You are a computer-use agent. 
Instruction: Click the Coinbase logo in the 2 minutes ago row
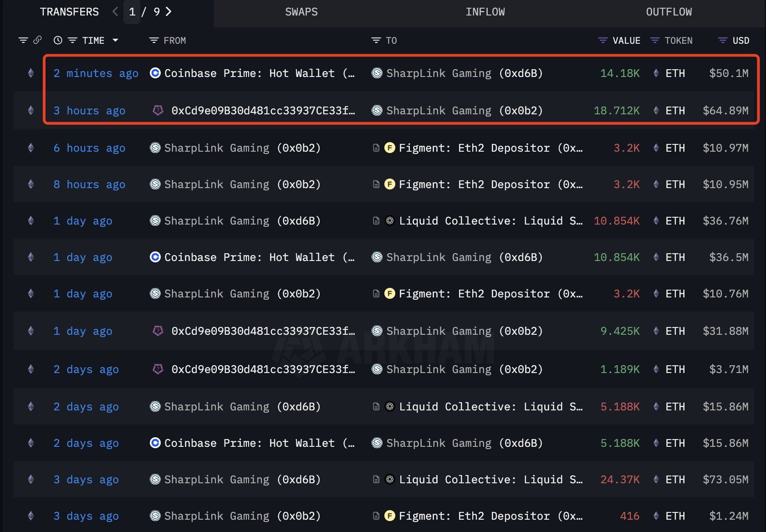click(x=155, y=73)
